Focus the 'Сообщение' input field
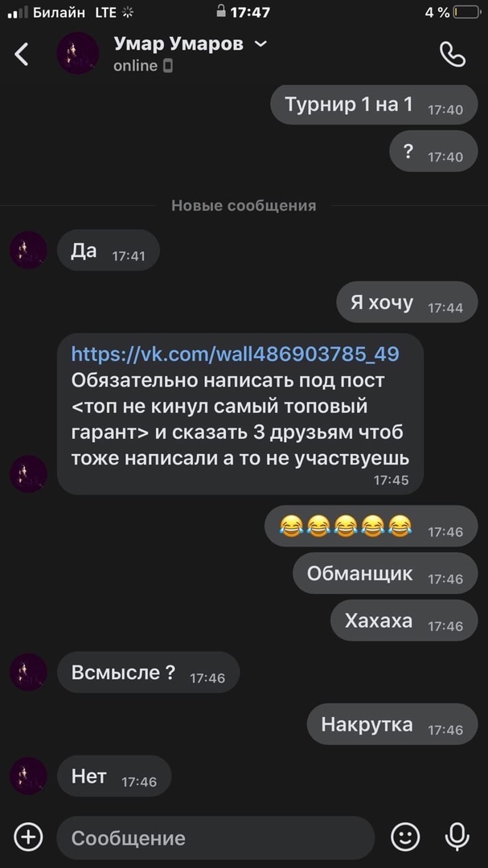Viewport: 488px width, 868px height. coord(215,837)
